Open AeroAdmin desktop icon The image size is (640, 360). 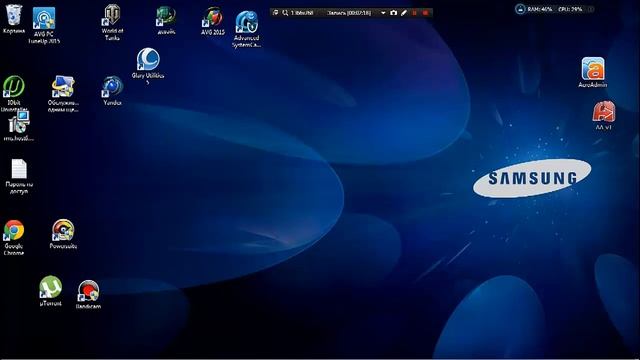(x=593, y=73)
